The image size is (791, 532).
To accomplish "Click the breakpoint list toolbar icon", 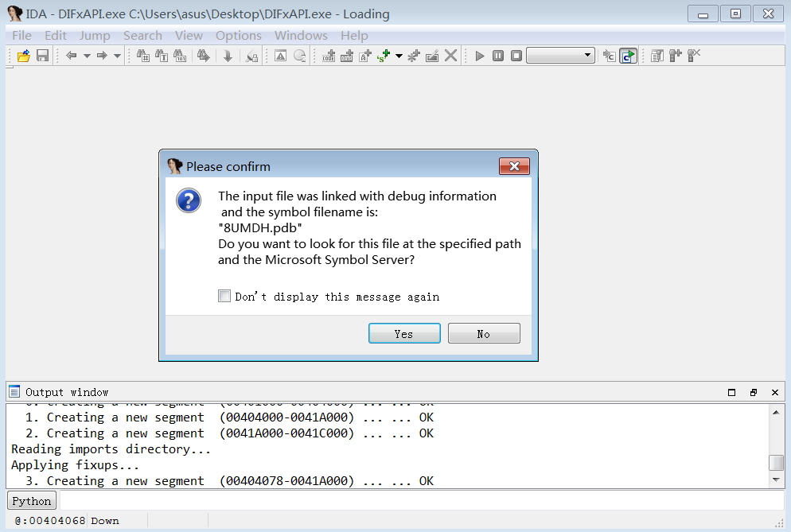I will [657, 56].
